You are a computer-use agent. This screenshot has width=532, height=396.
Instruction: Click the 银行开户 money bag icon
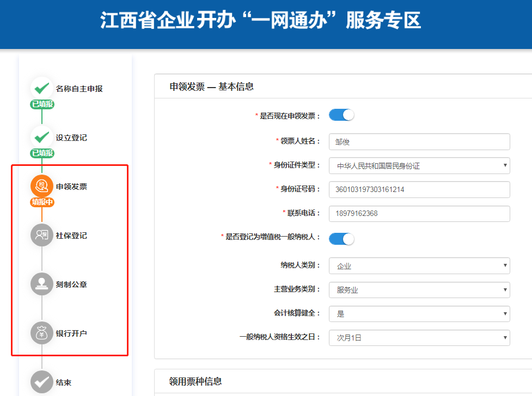41,333
